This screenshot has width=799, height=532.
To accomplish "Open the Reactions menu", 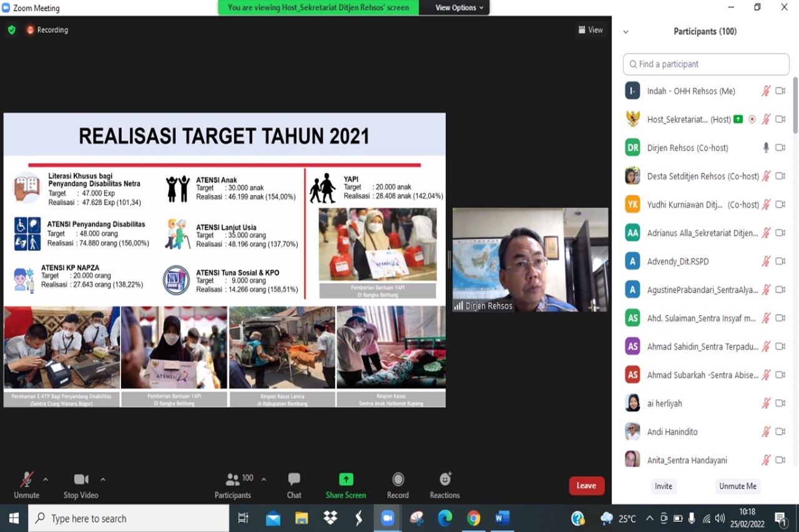I will [444, 486].
